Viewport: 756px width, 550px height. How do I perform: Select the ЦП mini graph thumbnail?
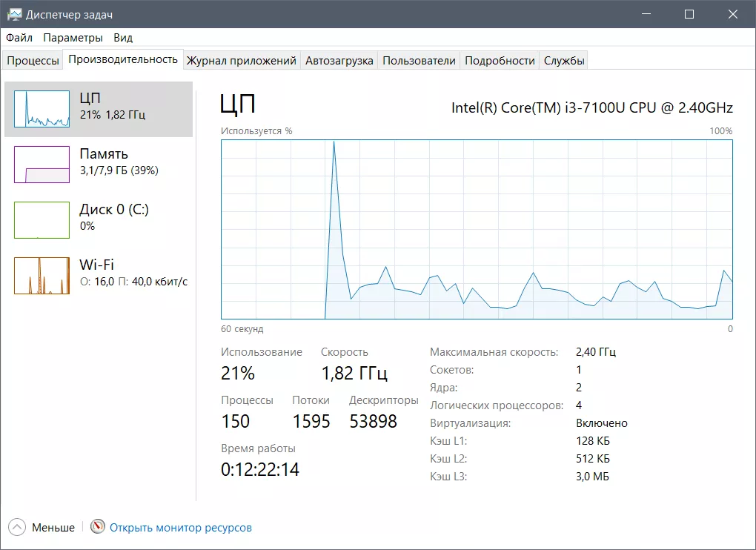(x=42, y=109)
